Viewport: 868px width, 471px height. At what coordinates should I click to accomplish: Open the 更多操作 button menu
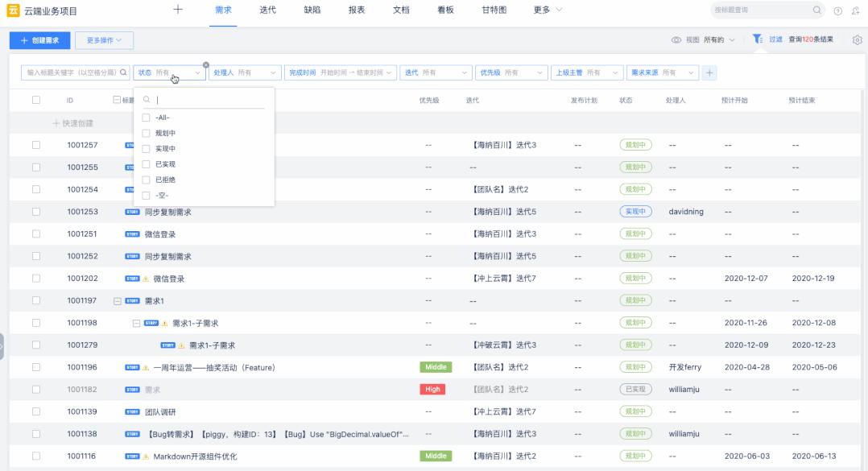[104, 39]
